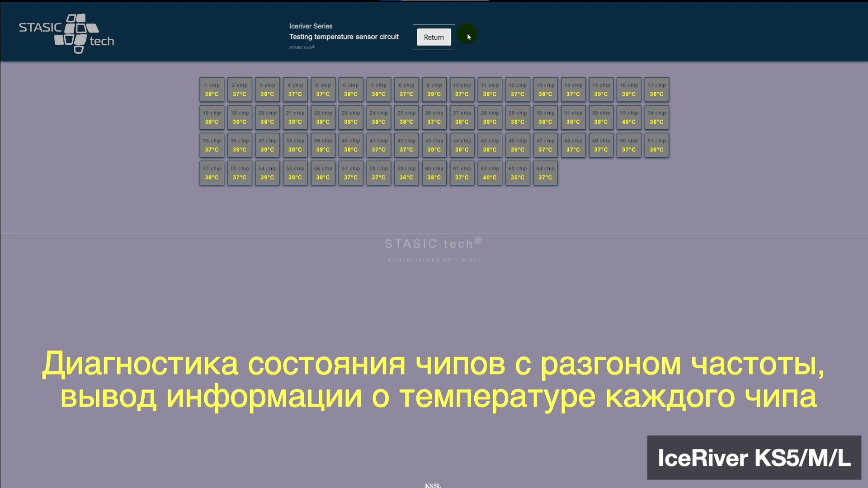
Task: Select the 51 chip tile showing 36°C
Action: pyautogui.click(x=656, y=145)
